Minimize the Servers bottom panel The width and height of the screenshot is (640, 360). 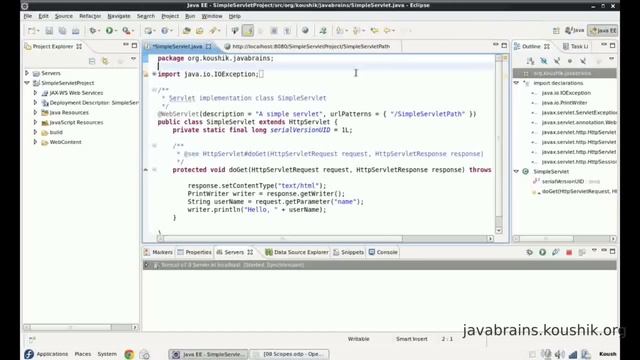click(x=604, y=251)
